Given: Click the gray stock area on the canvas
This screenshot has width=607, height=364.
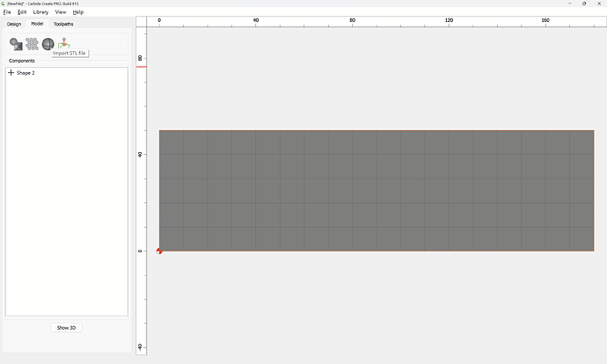Looking at the screenshot, I should coord(377,191).
